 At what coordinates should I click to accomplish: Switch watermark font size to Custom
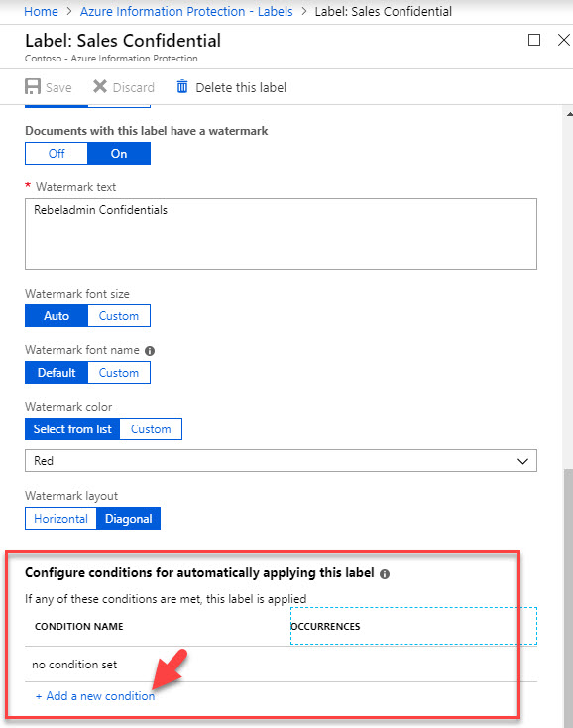click(x=119, y=316)
